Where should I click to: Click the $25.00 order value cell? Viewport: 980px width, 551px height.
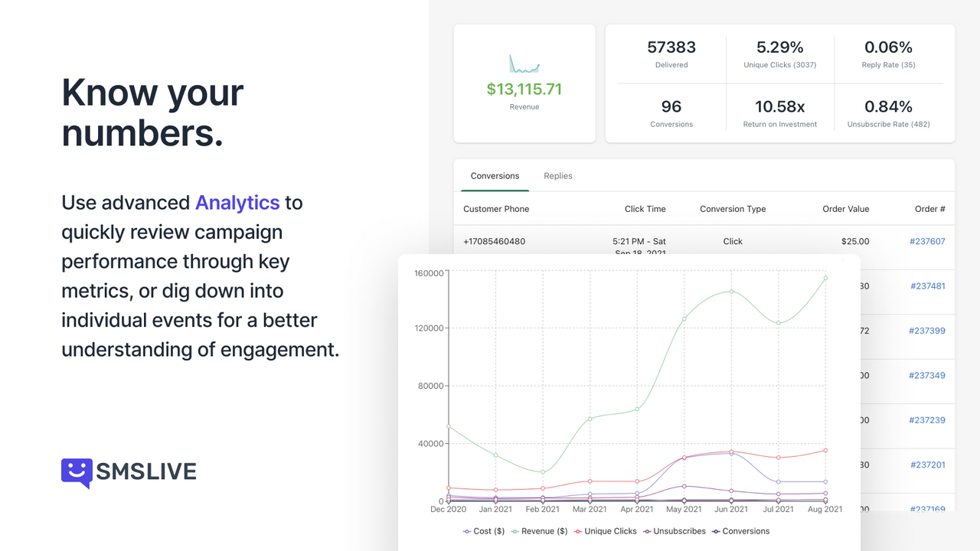855,241
